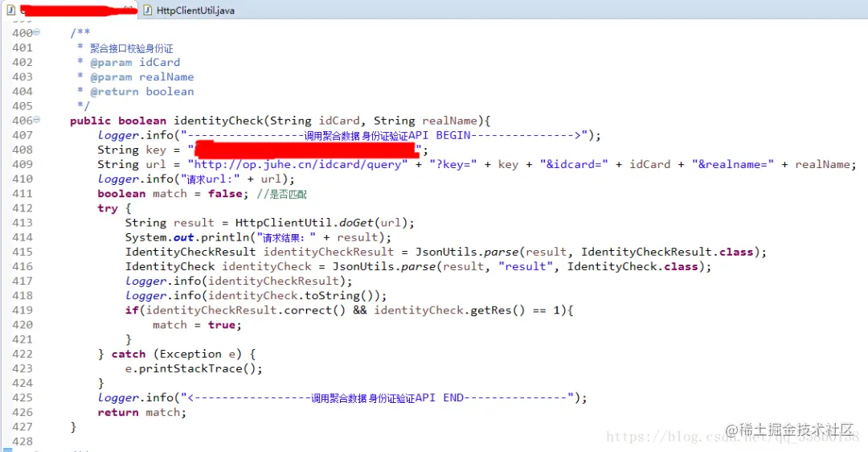Click the 'try' keyword on line 412

pos(108,209)
